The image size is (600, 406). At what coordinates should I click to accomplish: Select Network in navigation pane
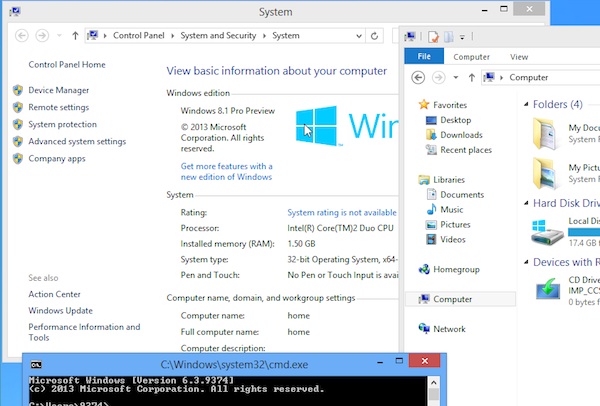[449, 329]
